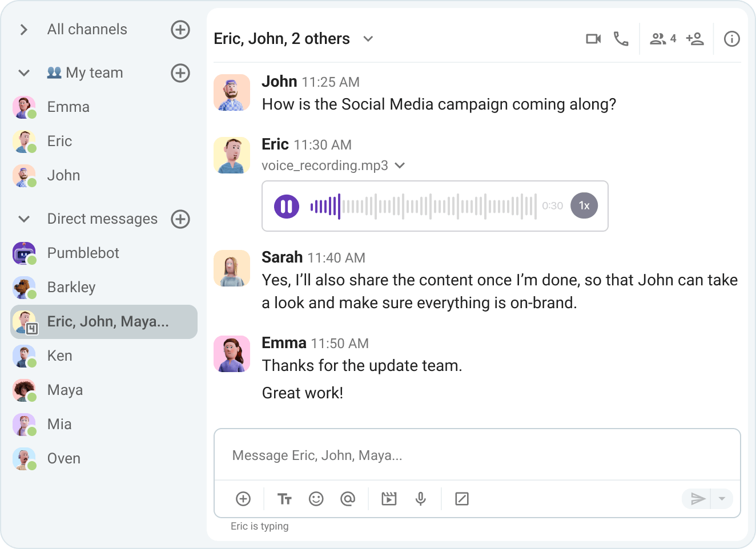Collapse the My team section
Image resolution: width=756 pixels, height=549 pixels.
click(x=23, y=73)
